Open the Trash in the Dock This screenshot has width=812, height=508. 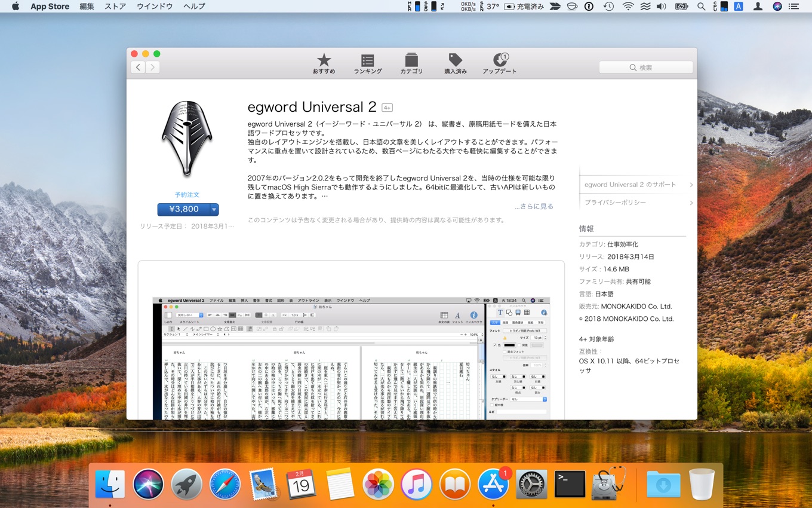[x=702, y=484]
